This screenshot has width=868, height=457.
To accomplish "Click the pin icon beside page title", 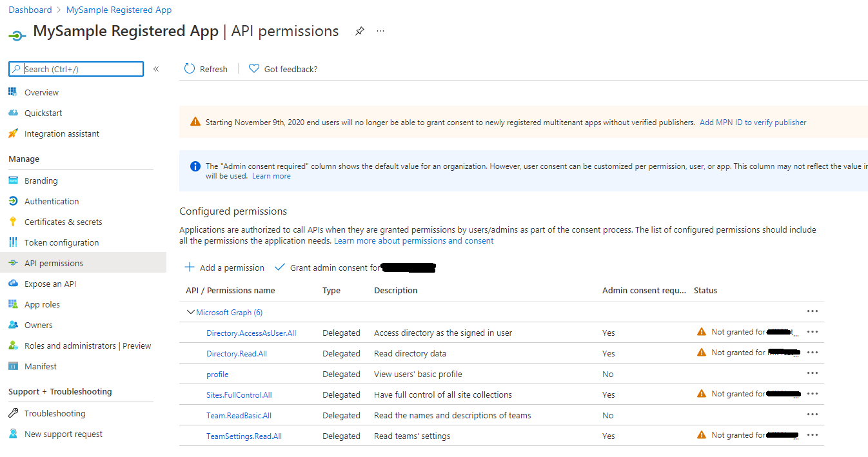I will pyautogui.click(x=360, y=31).
